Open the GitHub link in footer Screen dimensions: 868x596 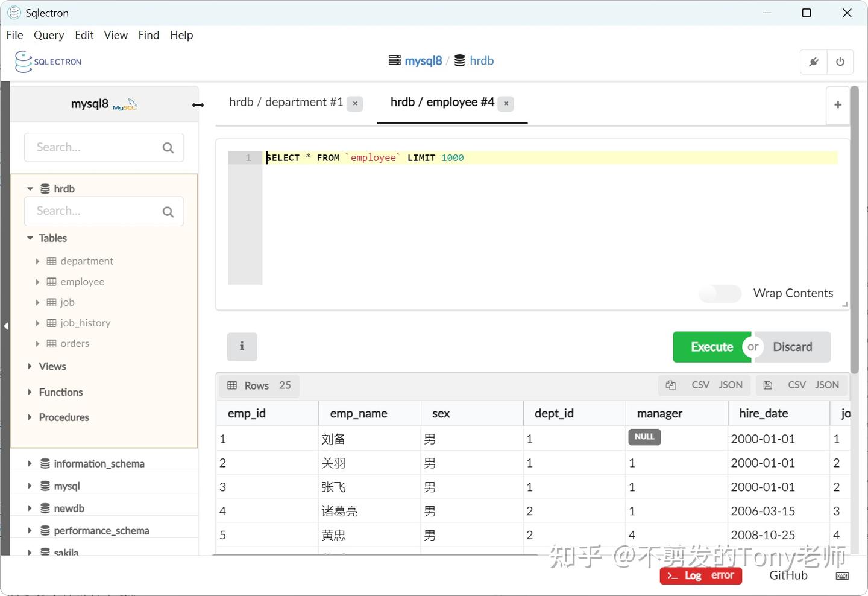click(x=788, y=575)
